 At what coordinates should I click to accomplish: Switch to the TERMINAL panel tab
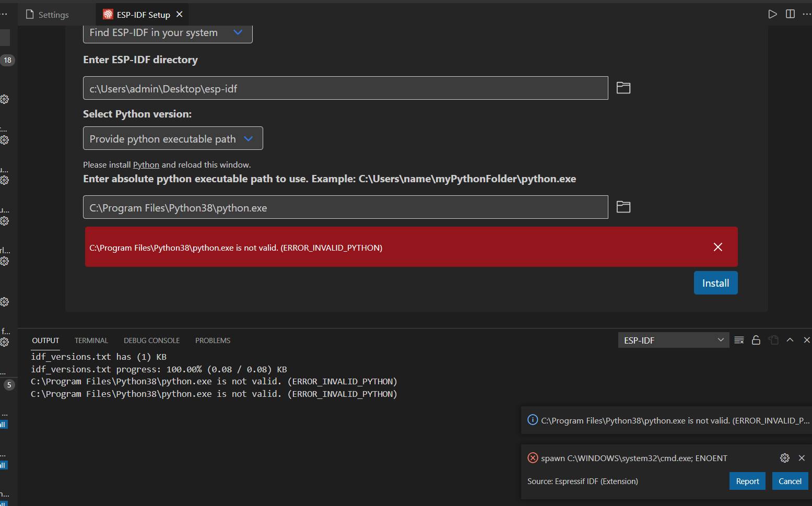91,340
